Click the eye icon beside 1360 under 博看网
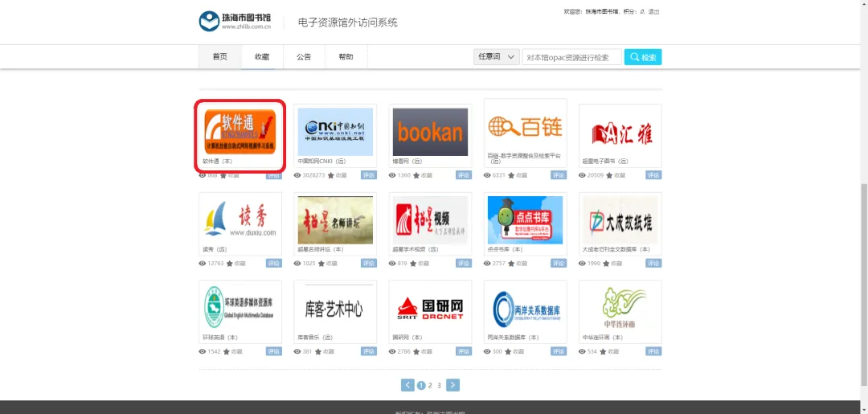 392,175
